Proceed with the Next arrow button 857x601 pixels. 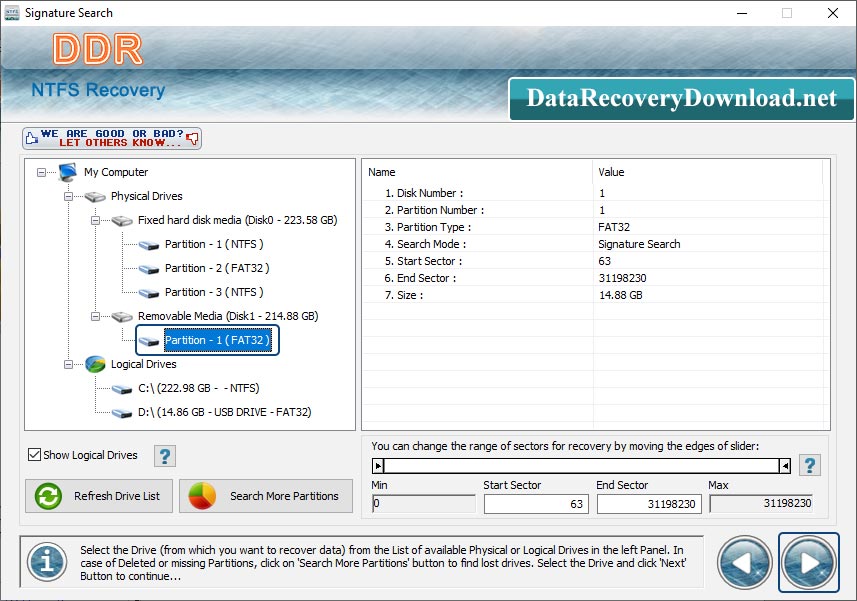808,563
